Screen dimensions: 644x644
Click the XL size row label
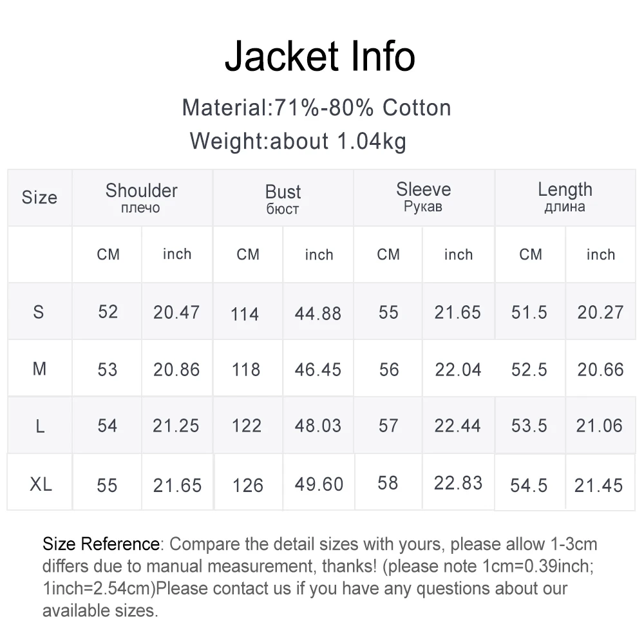pyautogui.click(x=41, y=484)
